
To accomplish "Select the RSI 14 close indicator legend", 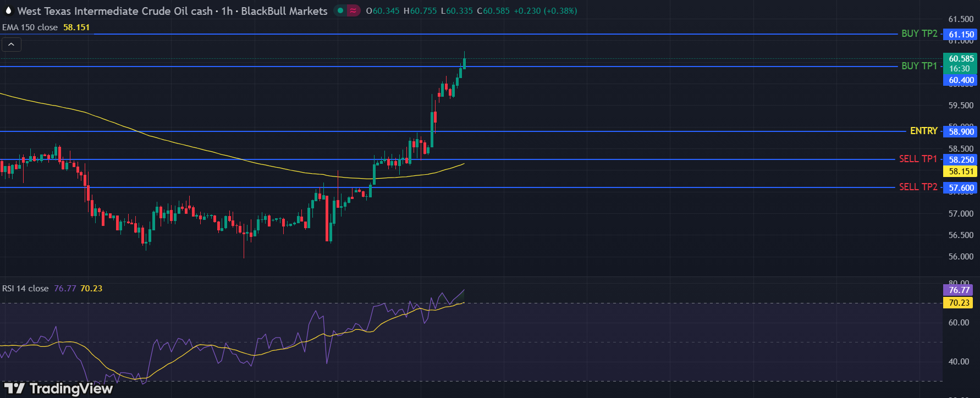I will point(25,289).
